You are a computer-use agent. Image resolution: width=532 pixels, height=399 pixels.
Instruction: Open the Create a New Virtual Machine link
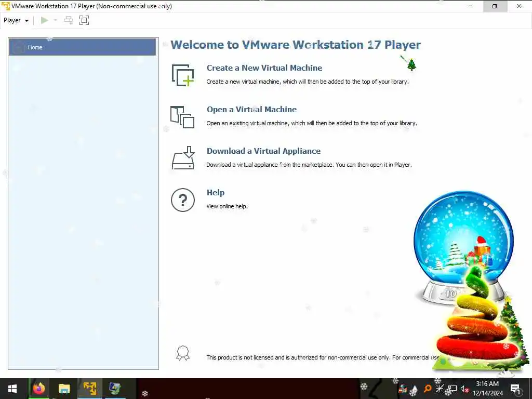pyautogui.click(x=264, y=68)
